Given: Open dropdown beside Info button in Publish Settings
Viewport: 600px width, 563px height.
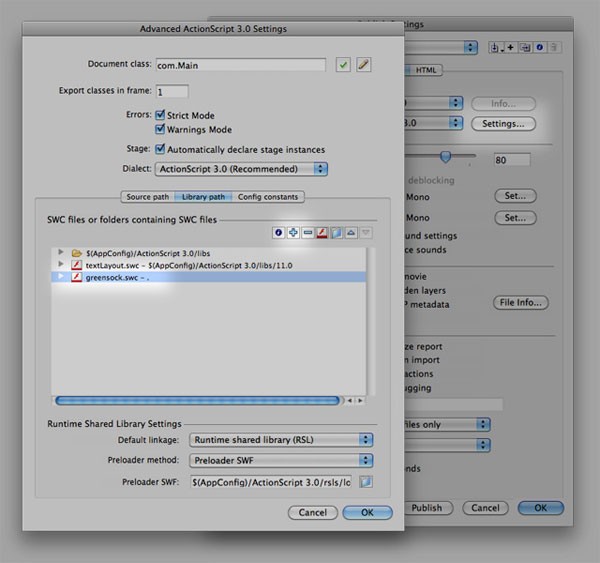Looking at the screenshot, I should 434,103.
